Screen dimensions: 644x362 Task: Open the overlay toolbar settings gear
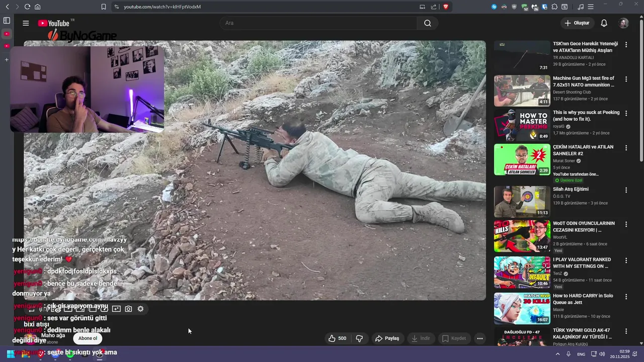tap(140, 309)
